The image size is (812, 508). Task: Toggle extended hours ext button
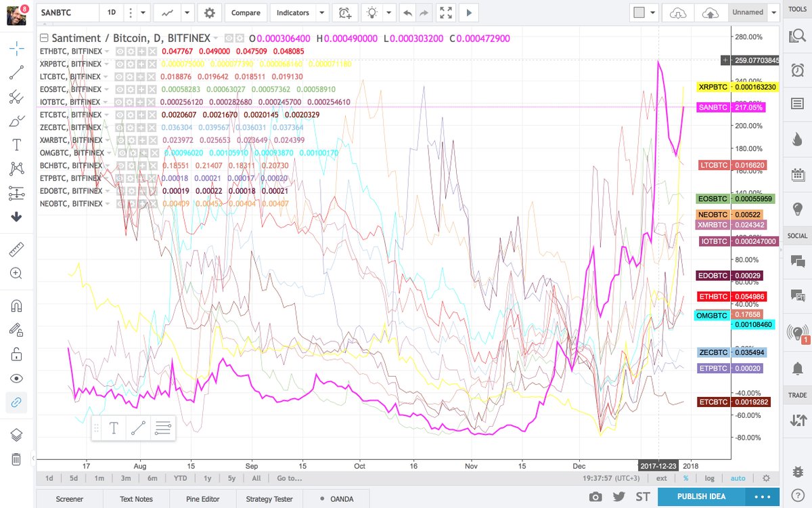pos(661,478)
